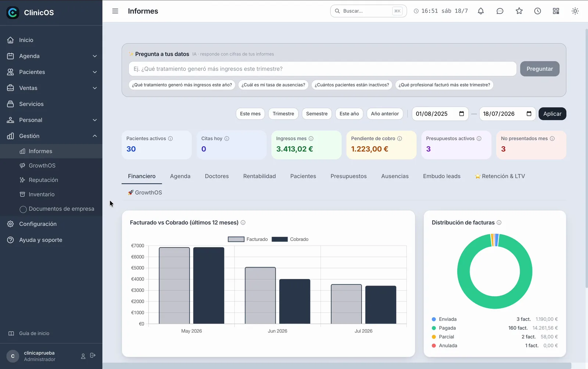This screenshot has width=588, height=369.
Task: Open the chat messages icon
Action: click(500, 11)
